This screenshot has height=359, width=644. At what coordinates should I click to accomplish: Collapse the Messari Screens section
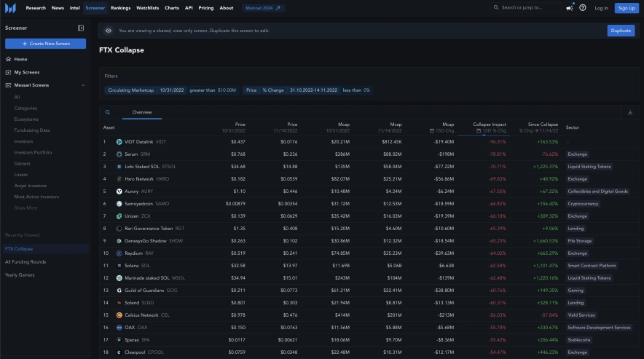[83, 85]
